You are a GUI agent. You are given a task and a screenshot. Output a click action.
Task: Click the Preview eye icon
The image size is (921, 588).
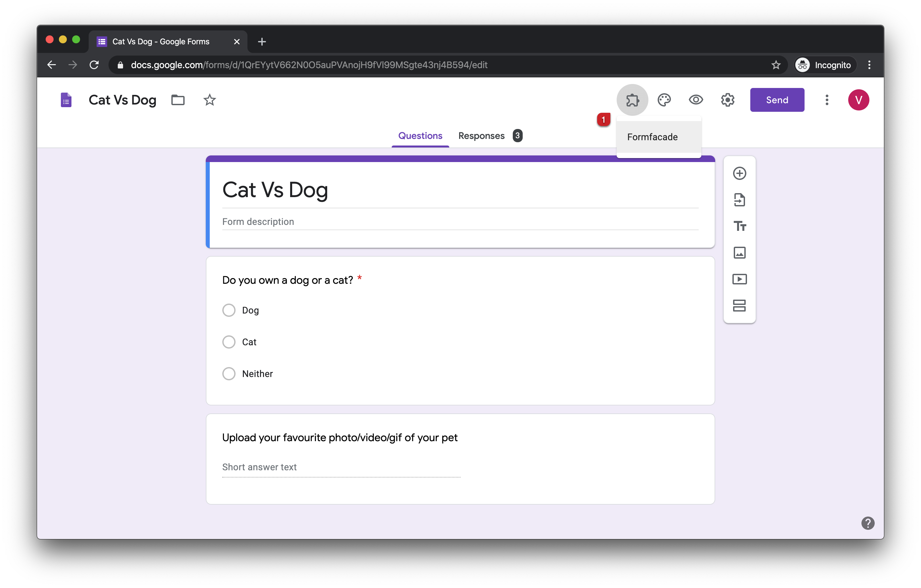[696, 100]
